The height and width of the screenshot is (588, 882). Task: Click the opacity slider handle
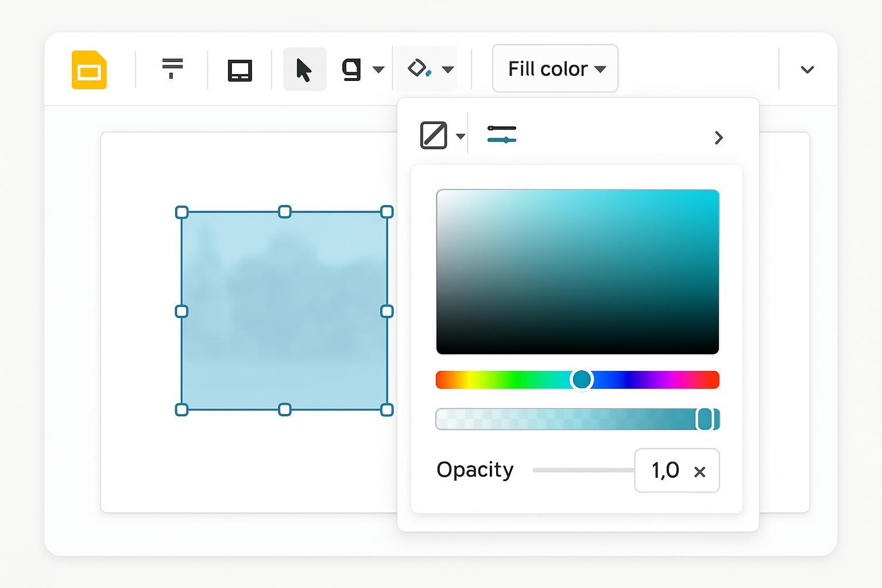click(705, 419)
